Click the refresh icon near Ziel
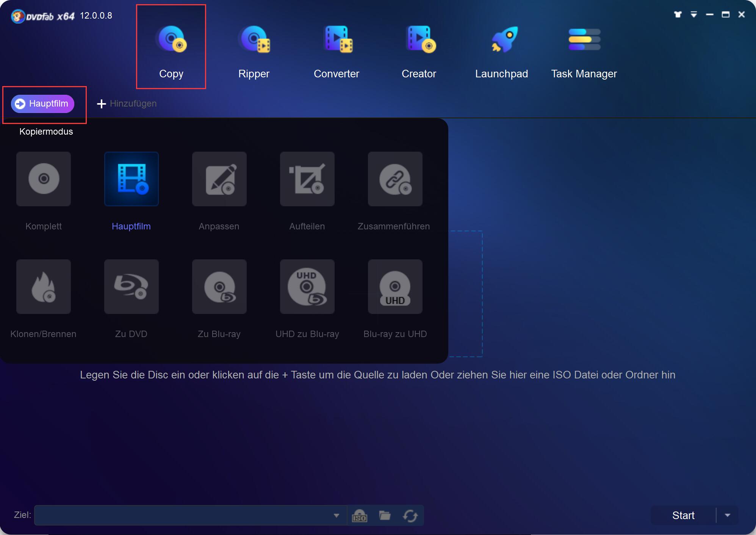Image resolution: width=756 pixels, height=535 pixels. [410, 516]
